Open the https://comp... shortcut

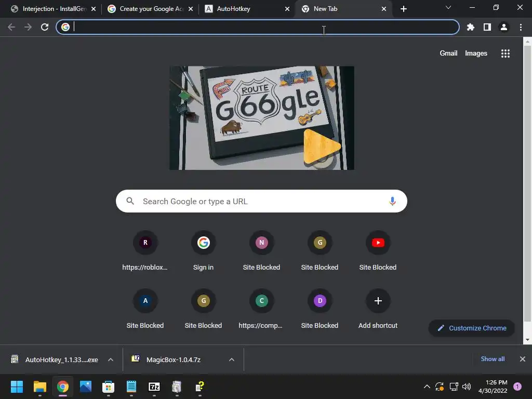point(262,310)
